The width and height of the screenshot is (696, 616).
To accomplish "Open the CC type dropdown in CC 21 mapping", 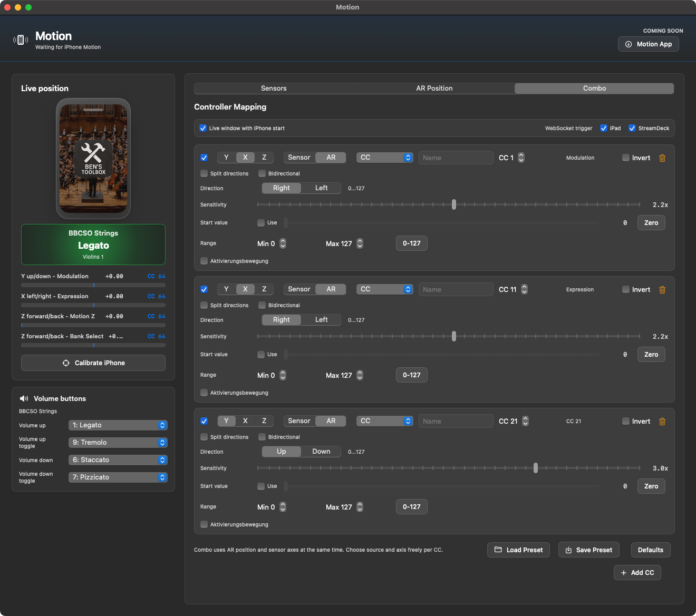I will 384,421.
